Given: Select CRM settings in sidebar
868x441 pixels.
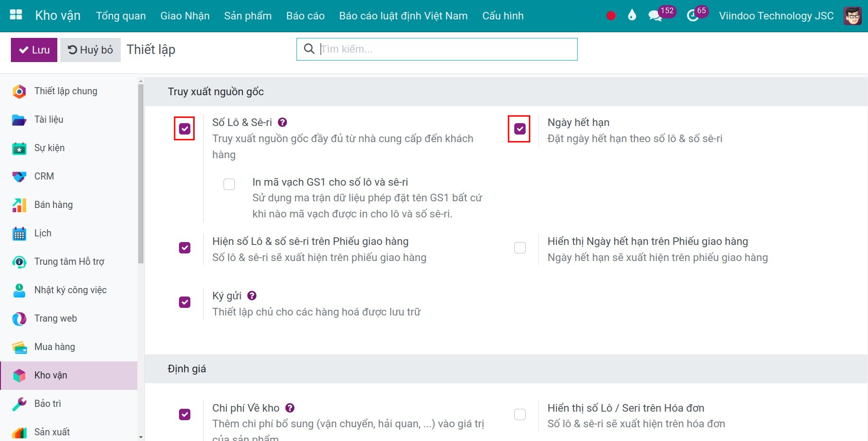Looking at the screenshot, I should pyautogui.click(x=69, y=176).
